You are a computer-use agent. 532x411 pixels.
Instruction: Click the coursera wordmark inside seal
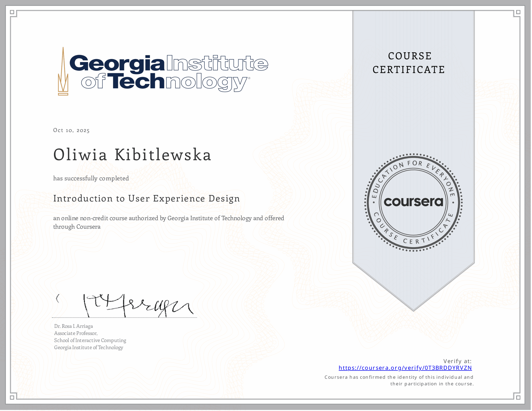tap(413, 202)
